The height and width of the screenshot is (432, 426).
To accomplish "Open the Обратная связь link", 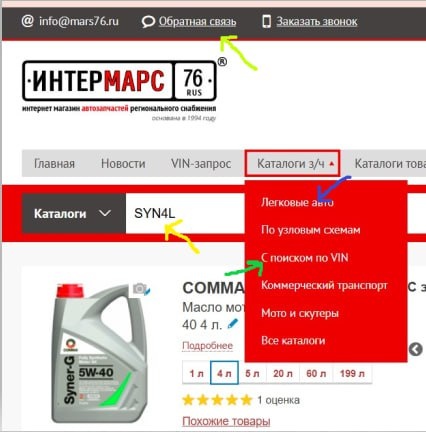I will [x=197, y=22].
